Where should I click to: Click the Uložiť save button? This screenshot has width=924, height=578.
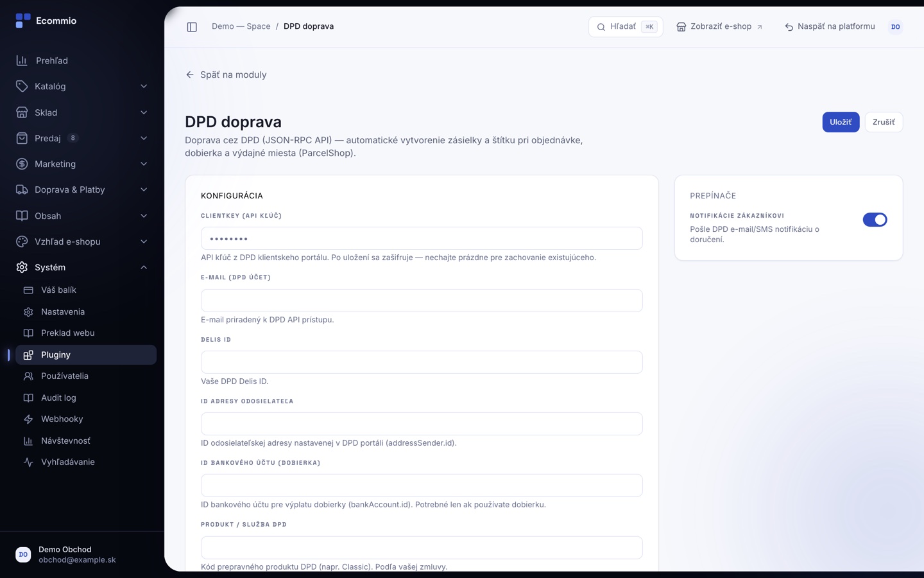point(841,122)
